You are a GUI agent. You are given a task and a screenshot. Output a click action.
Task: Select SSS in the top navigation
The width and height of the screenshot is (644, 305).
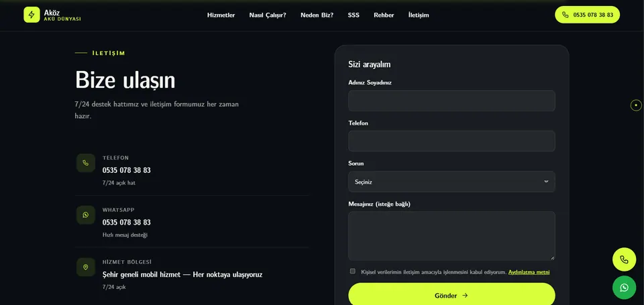[354, 15]
